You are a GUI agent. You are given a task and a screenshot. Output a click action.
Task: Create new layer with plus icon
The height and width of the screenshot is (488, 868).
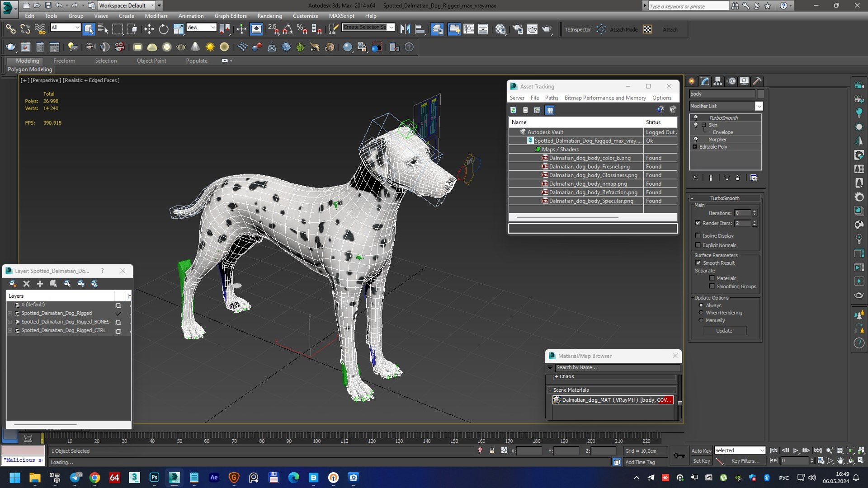pyautogui.click(x=40, y=284)
